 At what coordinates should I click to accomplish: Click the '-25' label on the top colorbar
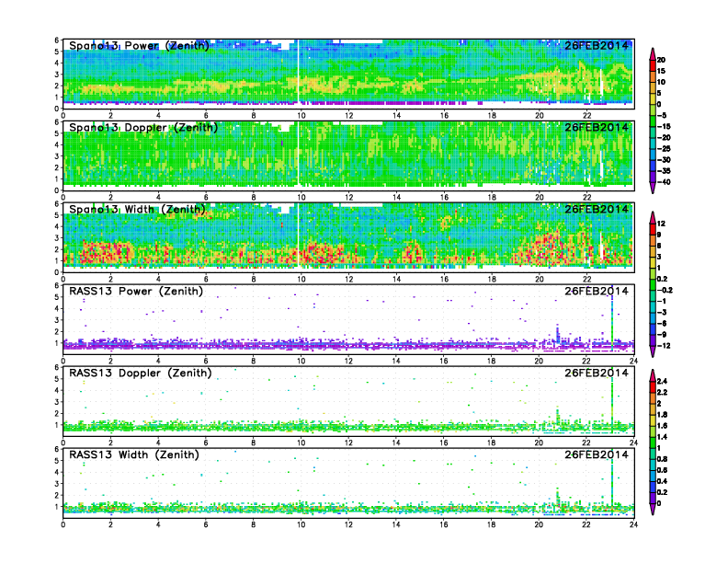(664, 149)
